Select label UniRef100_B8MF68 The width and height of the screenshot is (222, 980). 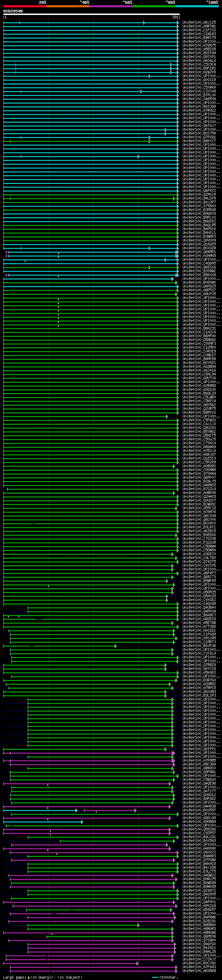tap(199, 359)
